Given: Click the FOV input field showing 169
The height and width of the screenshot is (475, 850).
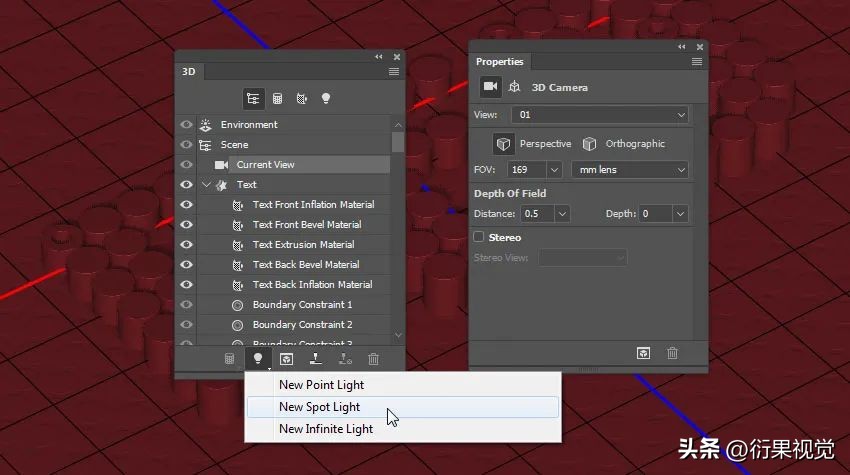Looking at the screenshot, I should coord(527,170).
